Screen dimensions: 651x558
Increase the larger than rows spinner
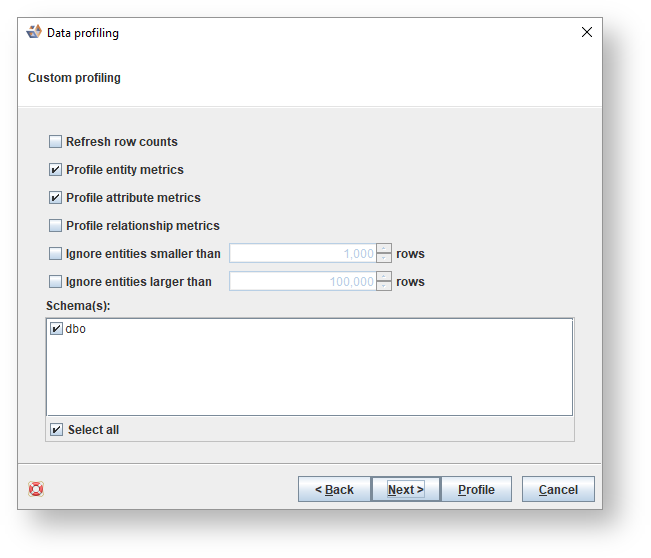pos(384,277)
